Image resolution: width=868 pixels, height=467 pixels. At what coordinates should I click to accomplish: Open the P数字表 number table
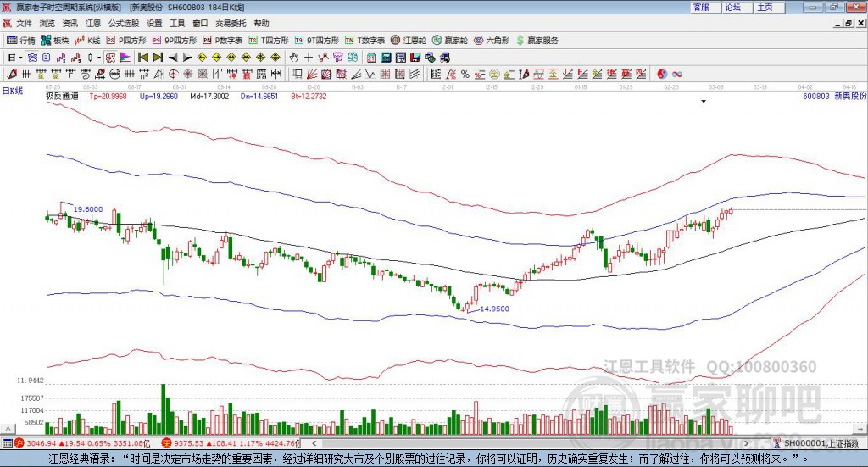click(223, 41)
